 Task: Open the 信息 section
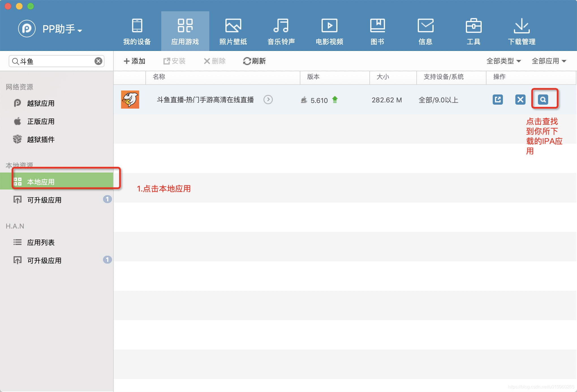[426, 32]
